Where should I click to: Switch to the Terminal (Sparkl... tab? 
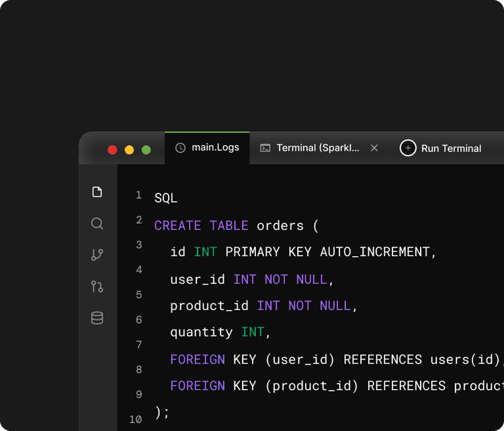tap(317, 148)
